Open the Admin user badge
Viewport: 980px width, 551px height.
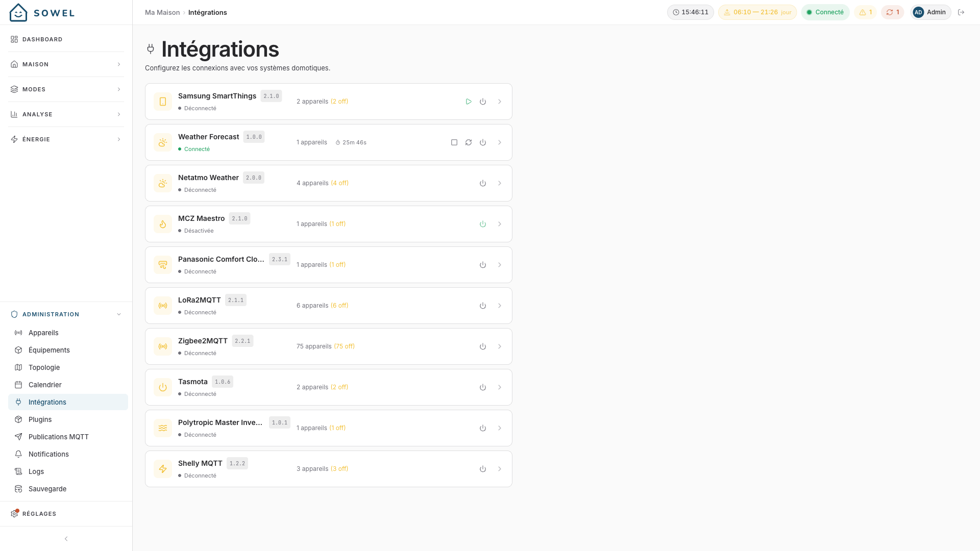(x=930, y=12)
